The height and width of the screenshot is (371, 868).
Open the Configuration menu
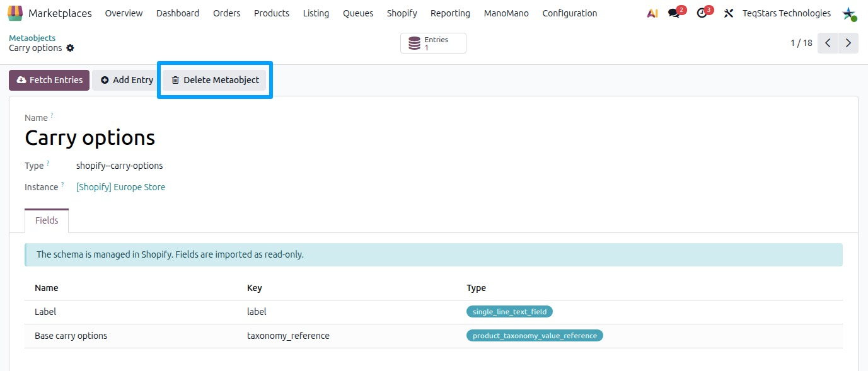tap(570, 13)
